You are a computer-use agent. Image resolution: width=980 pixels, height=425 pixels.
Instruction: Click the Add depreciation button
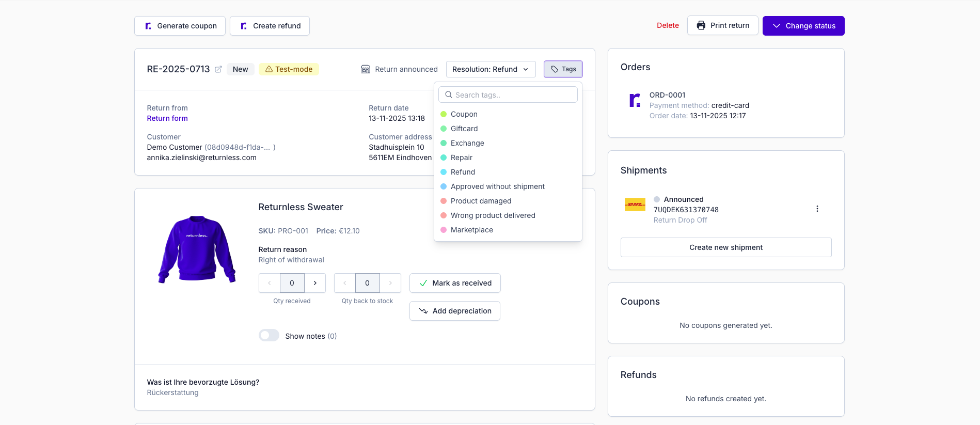(x=455, y=311)
